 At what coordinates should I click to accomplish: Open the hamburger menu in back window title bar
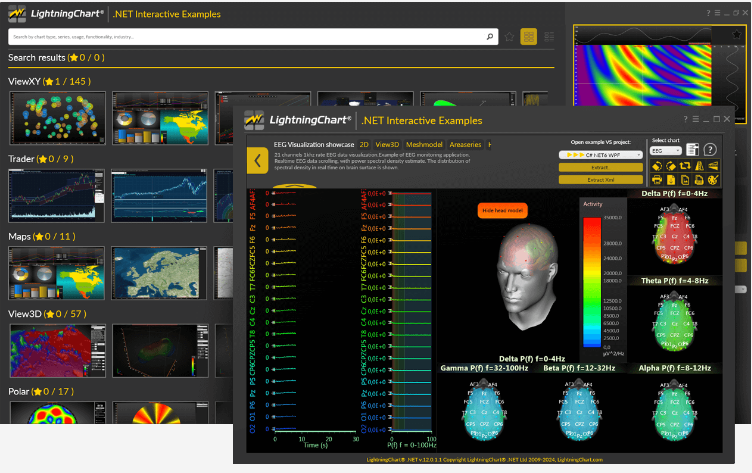click(x=717, y=13)
